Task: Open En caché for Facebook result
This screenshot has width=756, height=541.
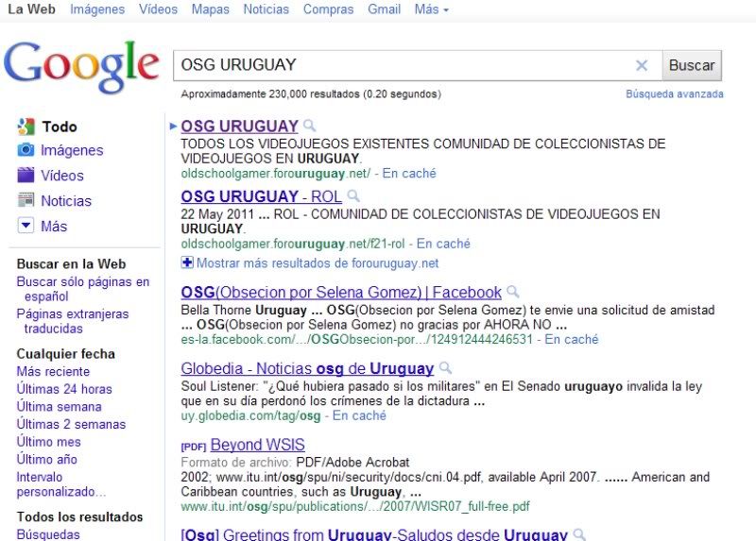Action: 572,339
